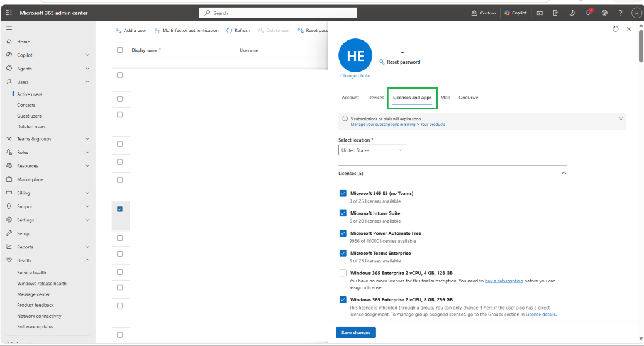Switch to the Mail tab
The image size is (644, 346).
click(x=445, y=98)
